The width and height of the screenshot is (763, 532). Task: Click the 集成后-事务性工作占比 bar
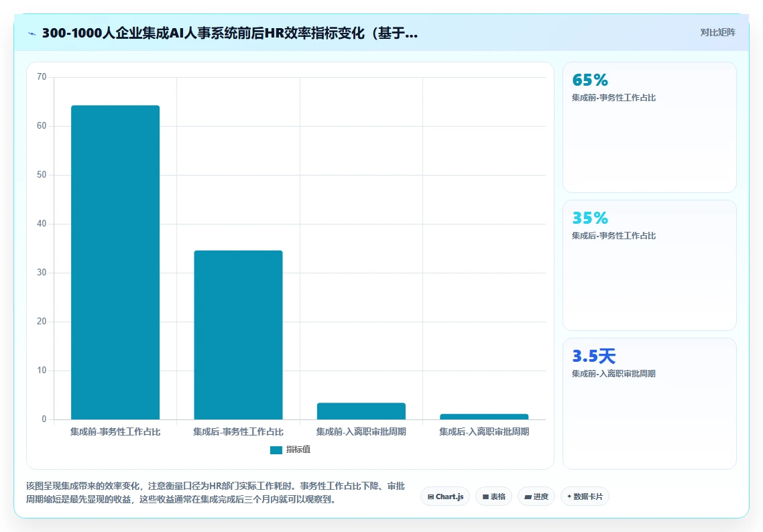(x=239, y=334)
